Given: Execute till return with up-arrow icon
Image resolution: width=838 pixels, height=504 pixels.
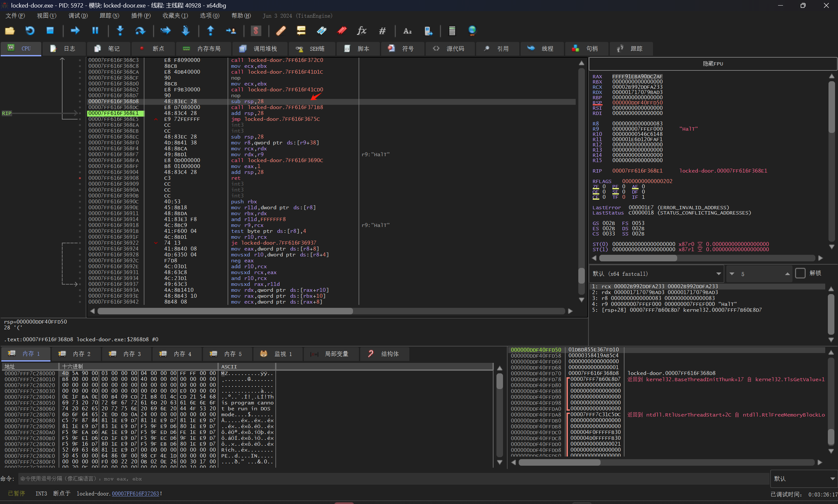Looking at the screenshot, I should pyautogui.click(x=211, y=31).
